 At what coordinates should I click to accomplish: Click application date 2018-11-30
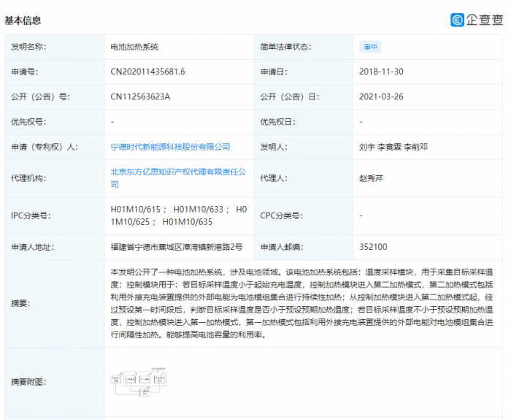pyautogui.click(x=381, y=72)
